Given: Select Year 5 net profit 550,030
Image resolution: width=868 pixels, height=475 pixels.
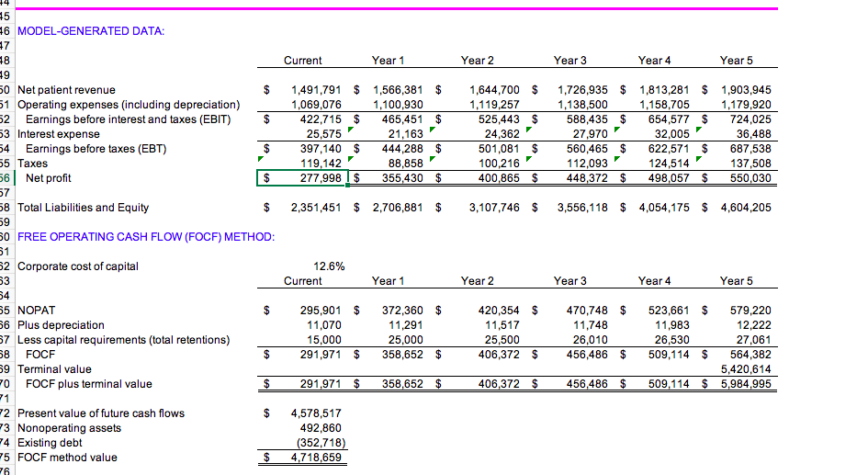Looking at the screenshot, I should coord(750,177).
